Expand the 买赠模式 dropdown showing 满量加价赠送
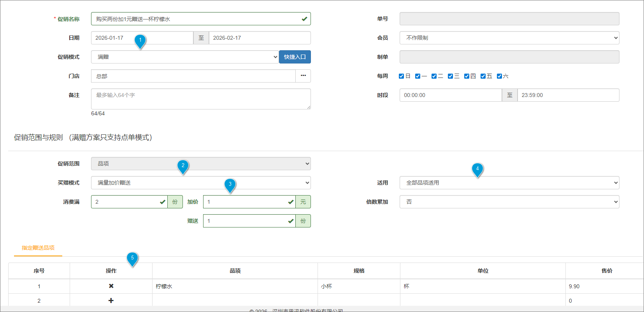 coord(201,183)
